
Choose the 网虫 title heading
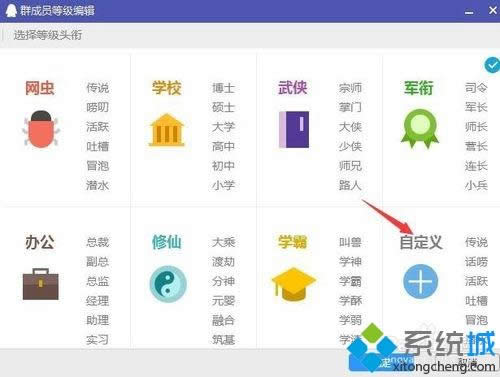(x=40, y=88)
